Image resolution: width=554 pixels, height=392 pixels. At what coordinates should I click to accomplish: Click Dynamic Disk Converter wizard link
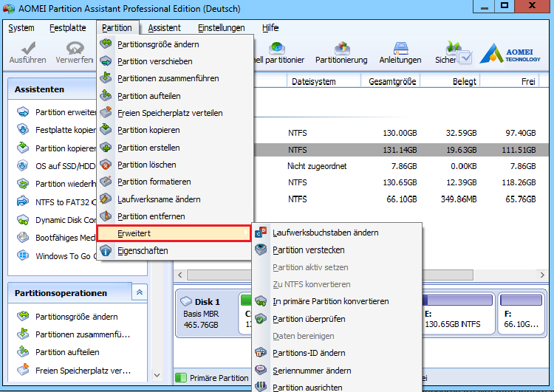coord(66,220)
